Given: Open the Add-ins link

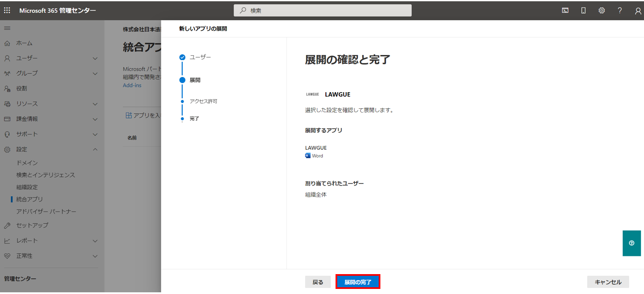Looking at the screenshot, I should (x=132, y=85).
